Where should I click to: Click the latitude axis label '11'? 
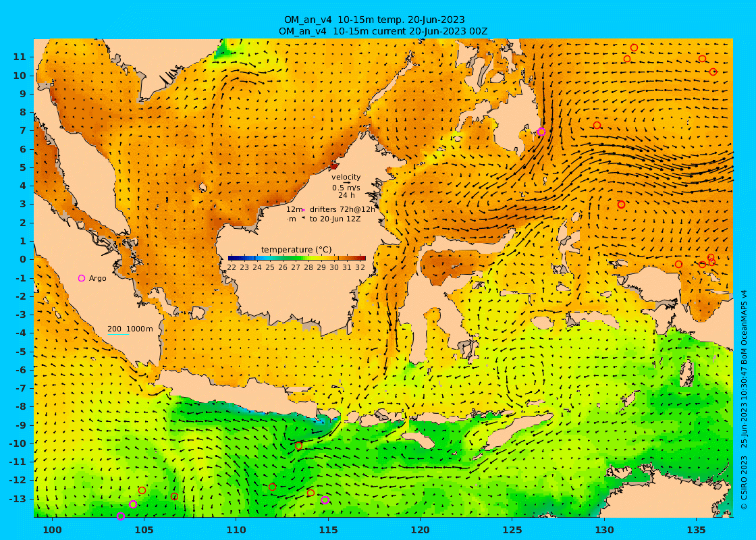(x=20, y=57)
